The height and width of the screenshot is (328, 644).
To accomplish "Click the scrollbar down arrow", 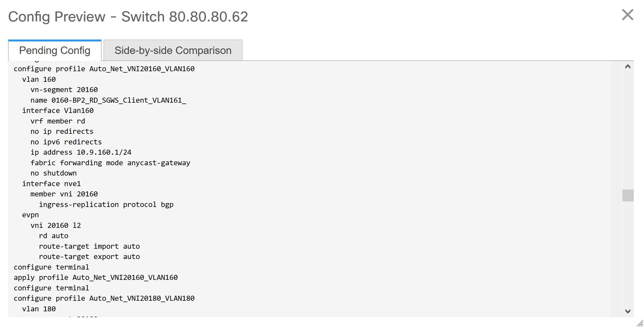I will pos(628,311).
